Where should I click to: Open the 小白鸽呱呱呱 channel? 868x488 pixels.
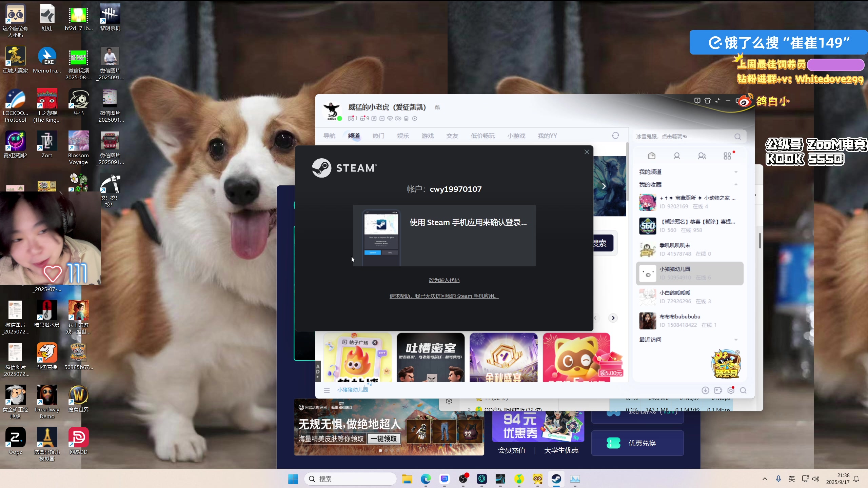[x=690, y=297]
